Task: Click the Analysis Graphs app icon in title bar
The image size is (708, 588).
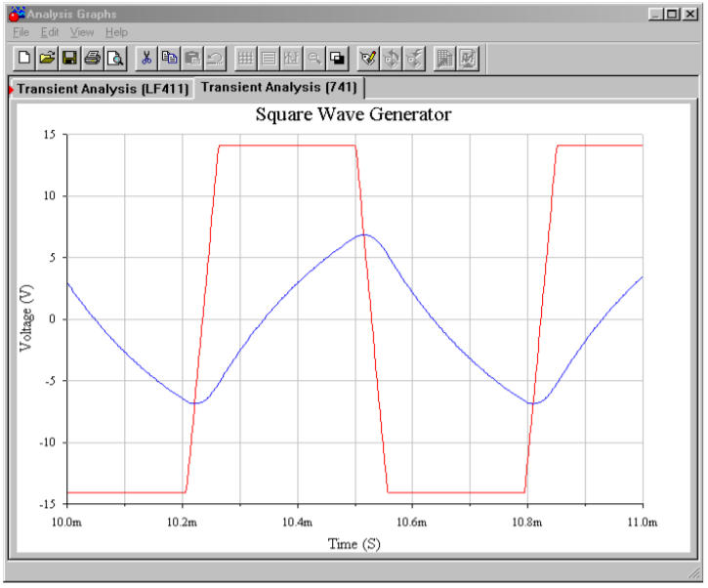Action: point(17,14)
